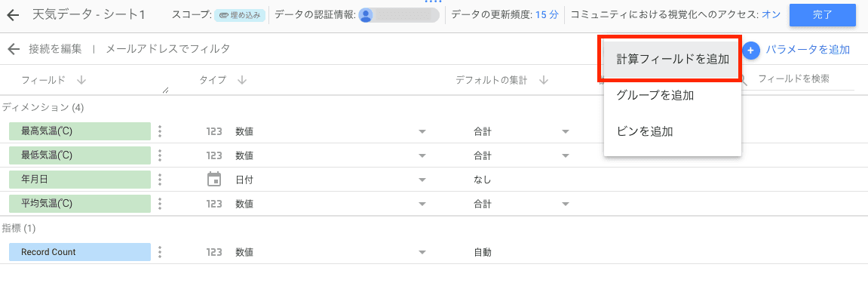Click the back arrow beside 天気データ title

point(14,15)
